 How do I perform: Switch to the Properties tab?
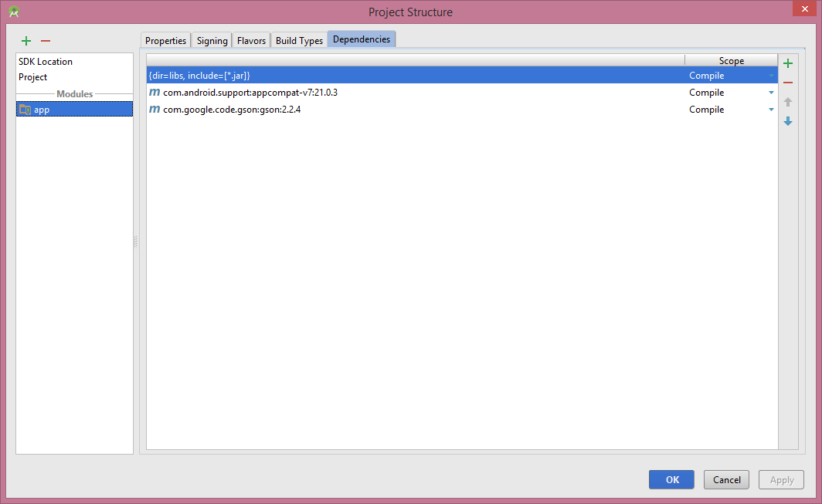[x=165, y=39]
